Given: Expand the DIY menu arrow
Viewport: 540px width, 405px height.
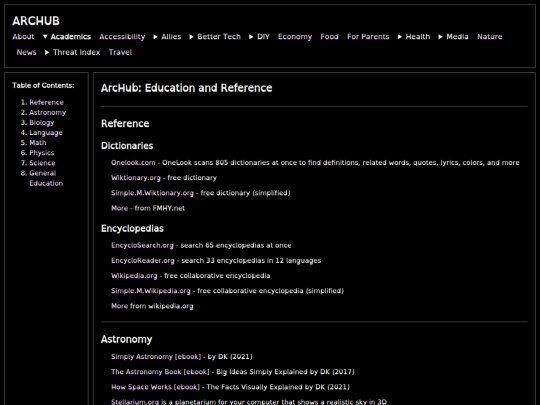Looking at the screenshot, I should point(251,37).
